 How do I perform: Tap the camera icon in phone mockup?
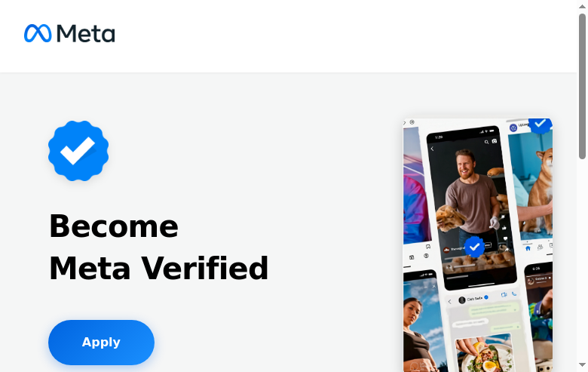click(495, 141)
